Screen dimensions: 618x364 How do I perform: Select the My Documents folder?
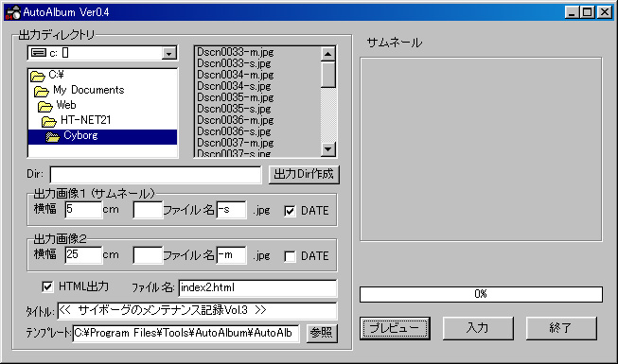(x=88, y=90)
